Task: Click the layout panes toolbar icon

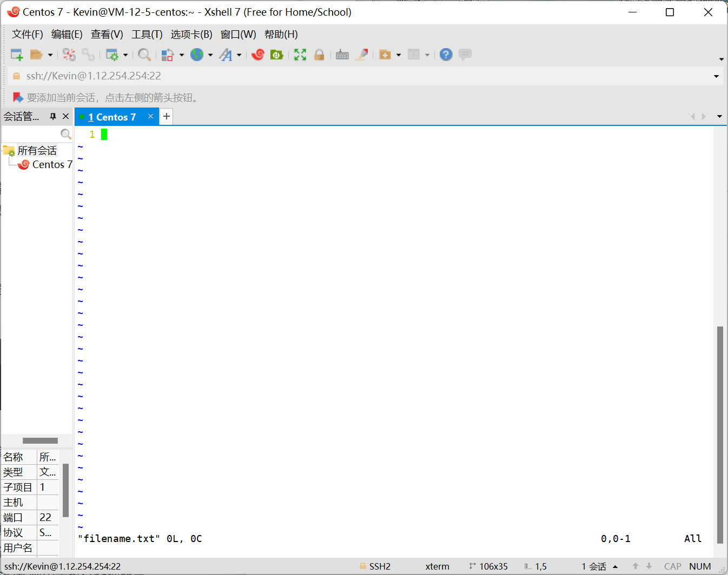Action: [x=414, y=55]
